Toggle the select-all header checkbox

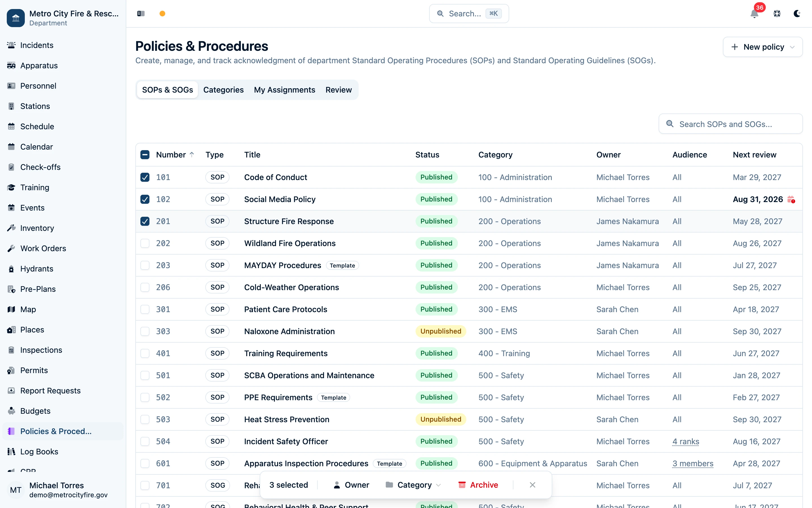click(145, 155)
